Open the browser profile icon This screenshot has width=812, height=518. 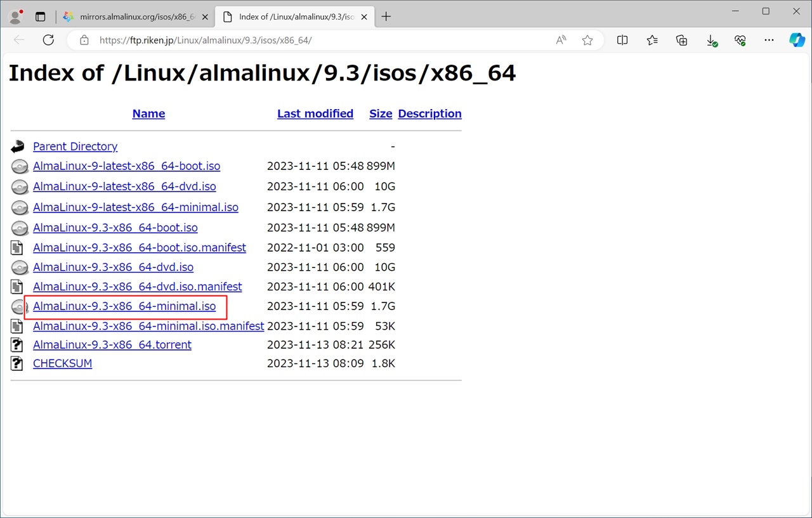[15, 16]
